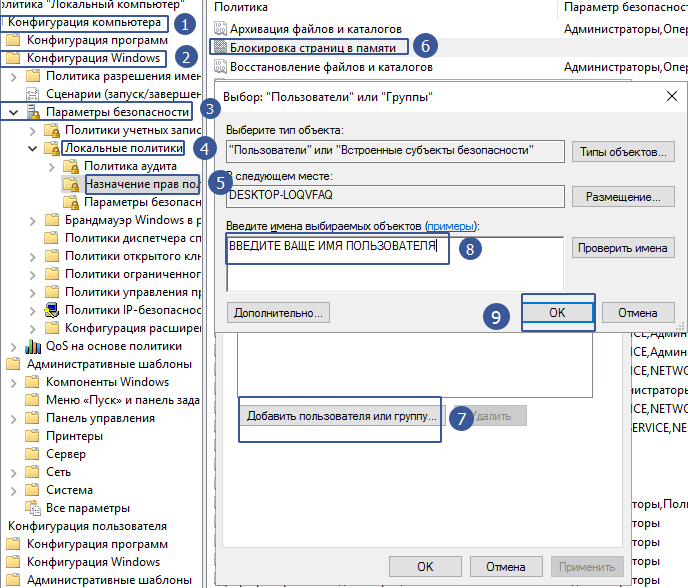Viewport: 688px width, 588px height.
Task: Click folder icon of Меню «Пуск» и панель задач
Action: (x=32, y=400)
